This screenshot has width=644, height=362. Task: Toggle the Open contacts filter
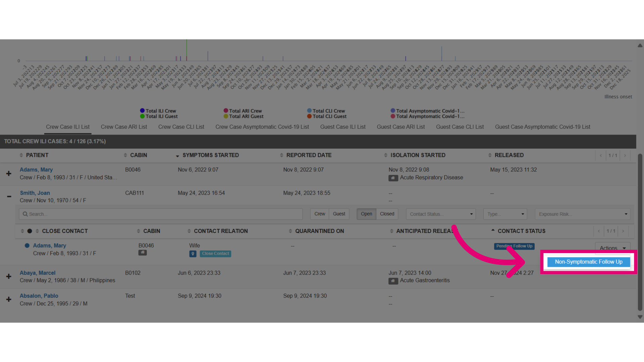(x=366, y=214)
